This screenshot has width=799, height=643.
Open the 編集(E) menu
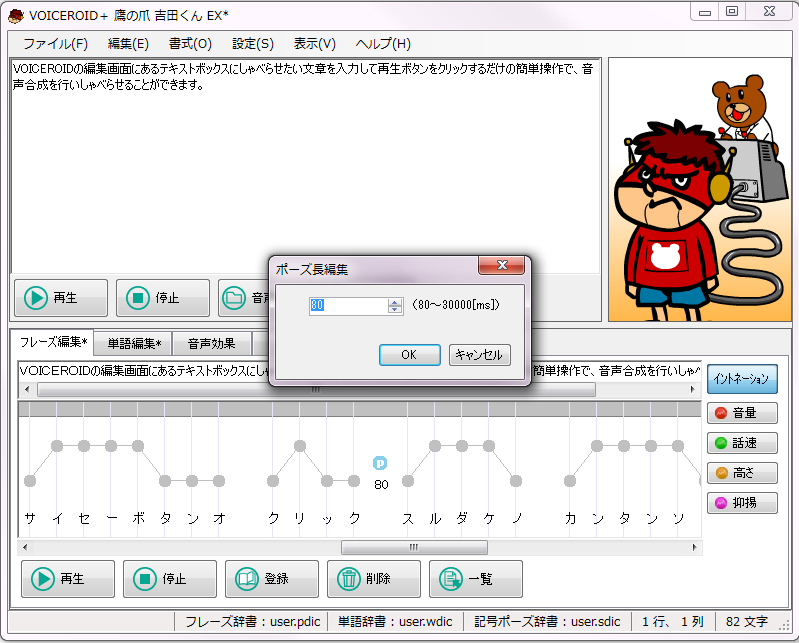128,44
